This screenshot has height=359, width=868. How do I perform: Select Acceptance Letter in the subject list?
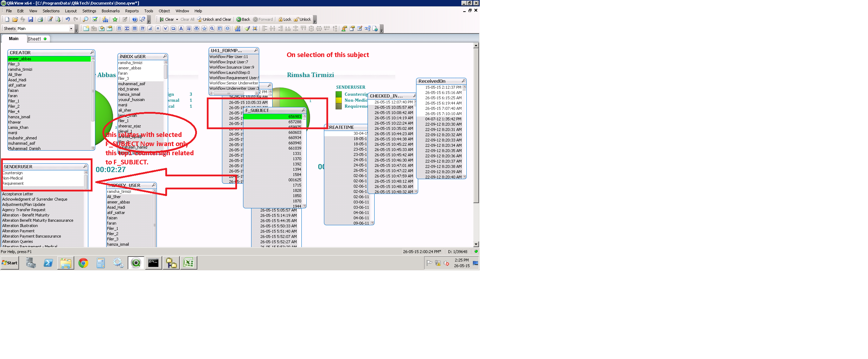(43, 194)
